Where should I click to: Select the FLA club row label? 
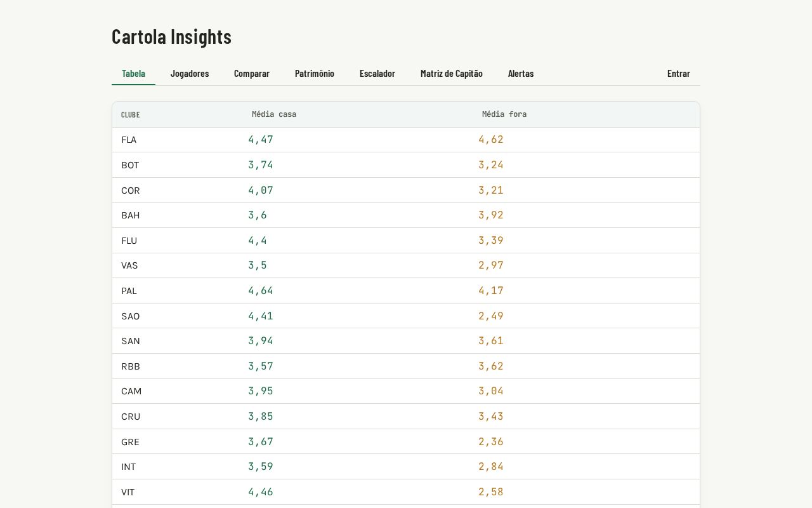pos(129,140)
